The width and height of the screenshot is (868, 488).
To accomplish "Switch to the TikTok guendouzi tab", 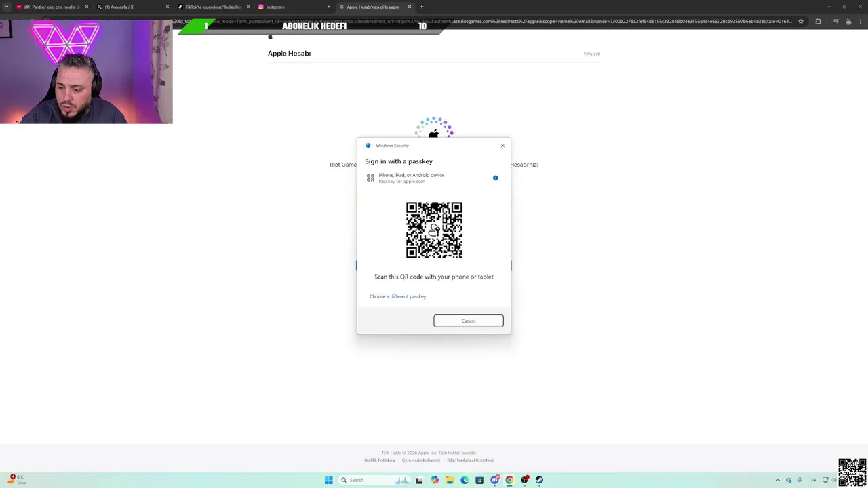I will pyautogui.click(x=213, y=7).
